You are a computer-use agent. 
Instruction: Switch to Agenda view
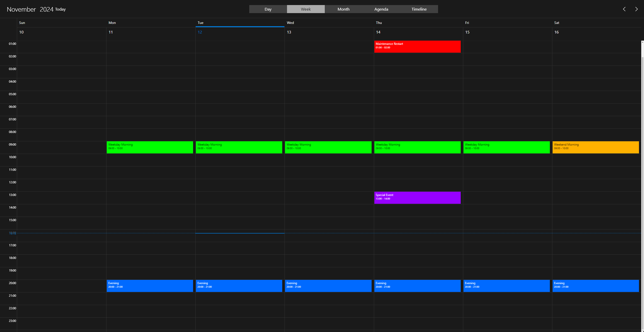click(381, 9)
